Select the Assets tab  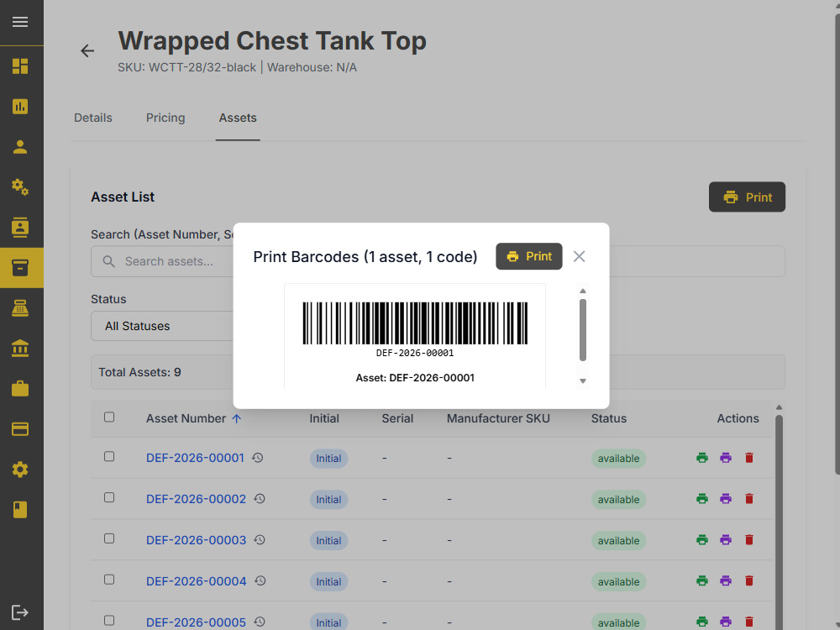[x=238, y=118]
